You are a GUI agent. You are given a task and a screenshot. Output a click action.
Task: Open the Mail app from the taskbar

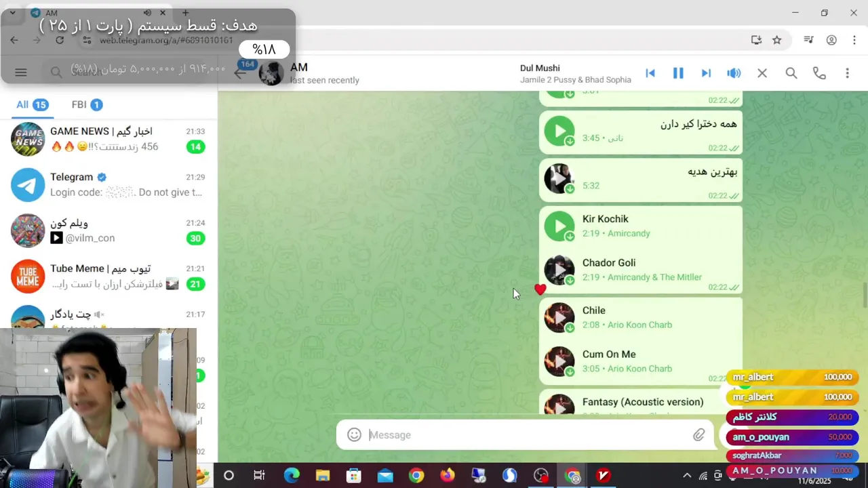(x=385, y=476)
